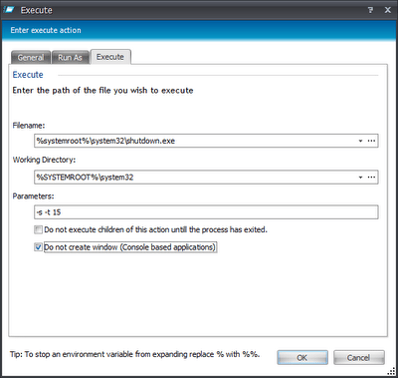Viewport: 398px width, 378px height.
Task: Expand the Working Directory dropdown arrow
Action: [x=360, y=177]
